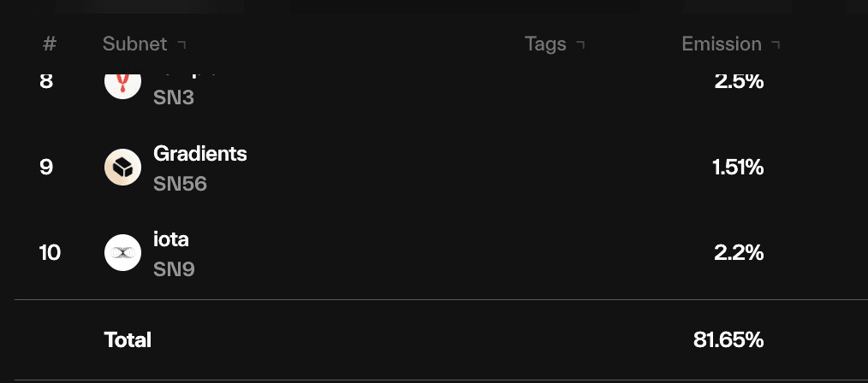Image resolution: width=868 pixels, height=383 pixels.
Task: Sort table by Subnet column header
Action: pyautogui.click(x=135, y=44)
